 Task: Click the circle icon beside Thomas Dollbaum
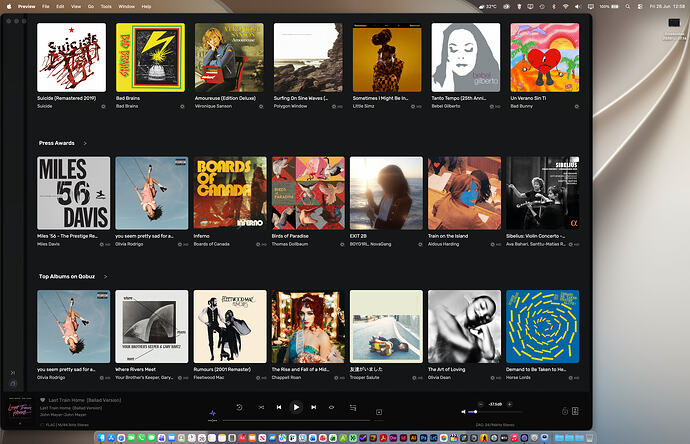pyautogui.click(x=342, y=245)
